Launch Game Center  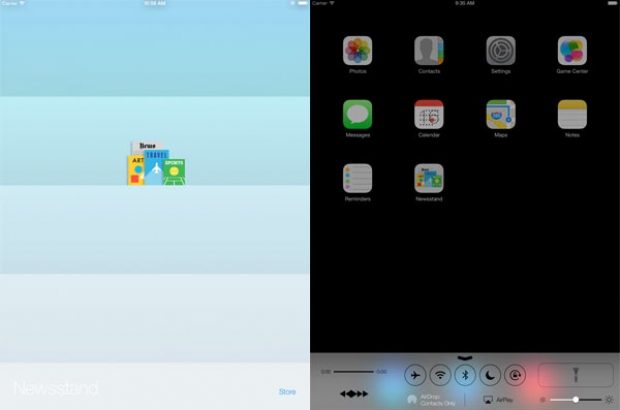tap(572, 51)
